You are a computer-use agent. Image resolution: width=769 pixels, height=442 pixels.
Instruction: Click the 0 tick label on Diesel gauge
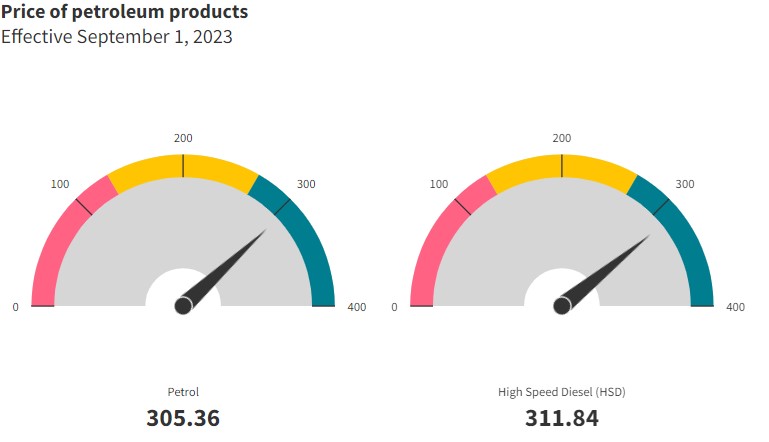(395, 307)
